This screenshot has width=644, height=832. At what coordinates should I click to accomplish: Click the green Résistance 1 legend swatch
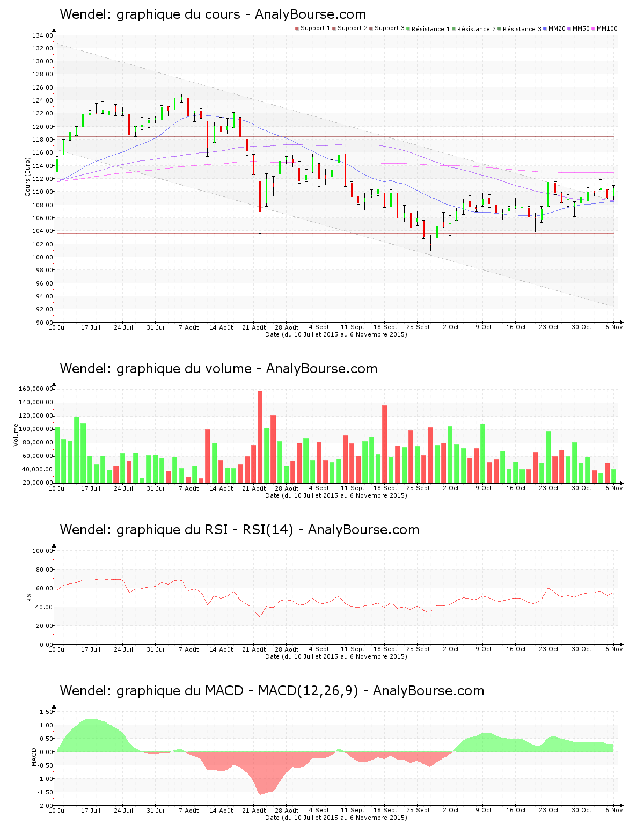(x=408, y=28)
